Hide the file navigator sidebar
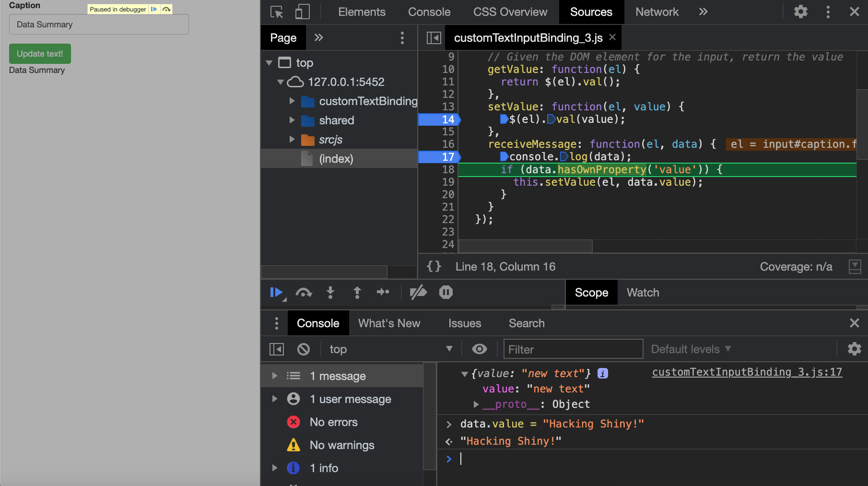Screen dimensions: 868x486 [434, 38]
